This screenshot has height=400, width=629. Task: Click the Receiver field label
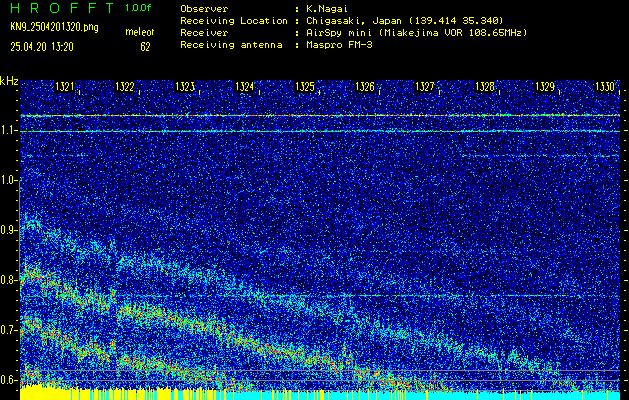coord(204,33)
